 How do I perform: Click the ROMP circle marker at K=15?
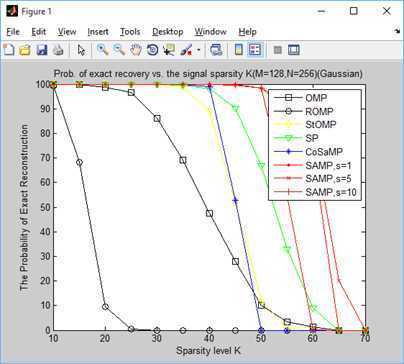[x=79, y=162]
